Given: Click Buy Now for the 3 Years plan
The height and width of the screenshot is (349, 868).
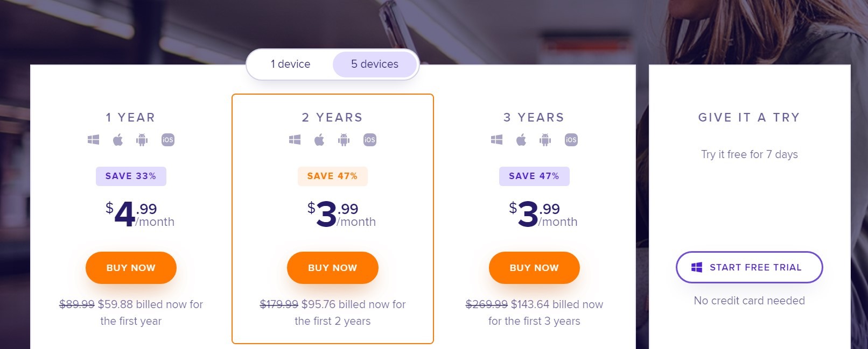Looking at the screenshot, I should coord(534,267).
